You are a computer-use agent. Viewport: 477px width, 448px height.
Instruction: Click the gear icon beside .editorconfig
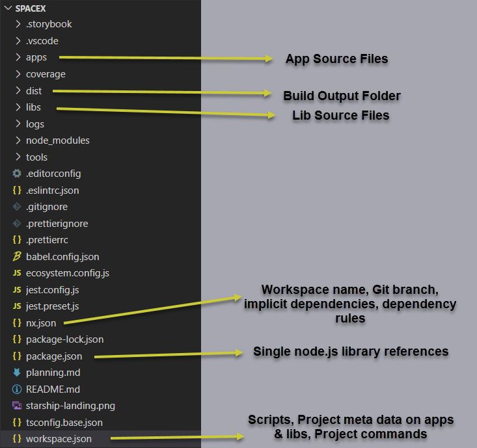[x=17, y=174]
